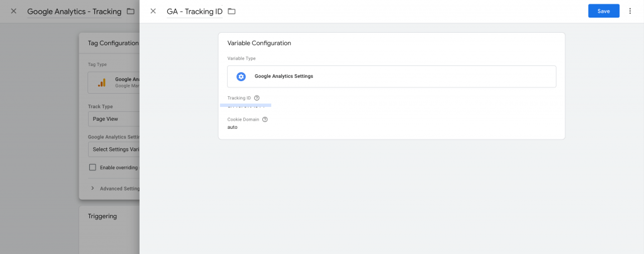
Task: Open the three-dot more options menu
Action: [630, 11]
